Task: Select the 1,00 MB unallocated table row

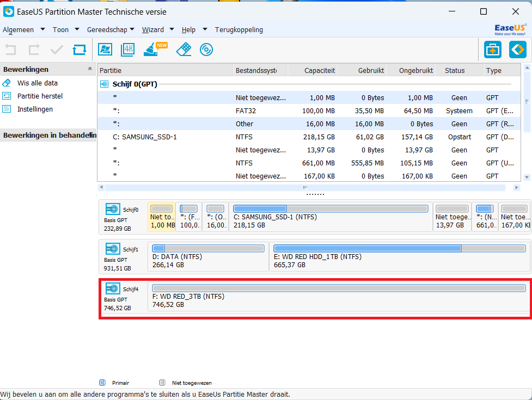Action: pos(309,97)
